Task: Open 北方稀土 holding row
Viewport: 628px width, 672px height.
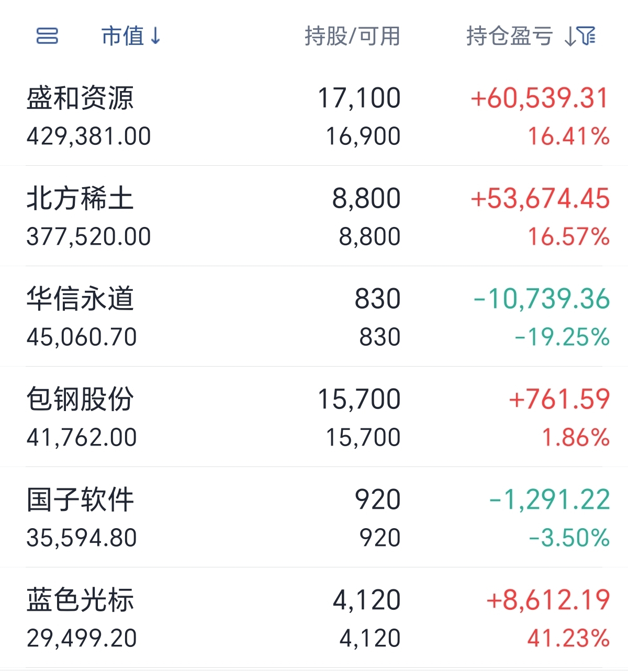Action: coord(314,216)
